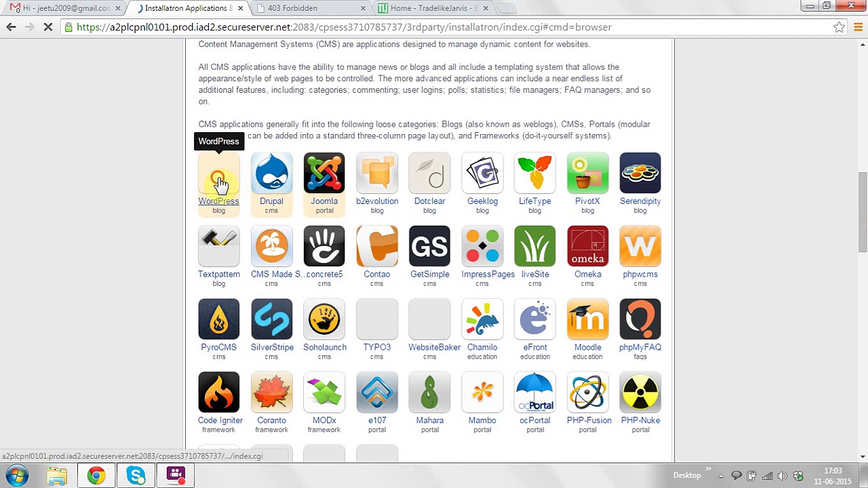
Task: Show hidden system tray icons
Action: [721, 476]
